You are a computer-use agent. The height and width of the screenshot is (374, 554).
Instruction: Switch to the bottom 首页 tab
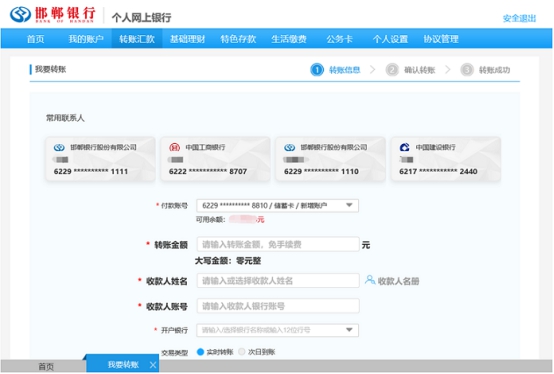point(46,367)
